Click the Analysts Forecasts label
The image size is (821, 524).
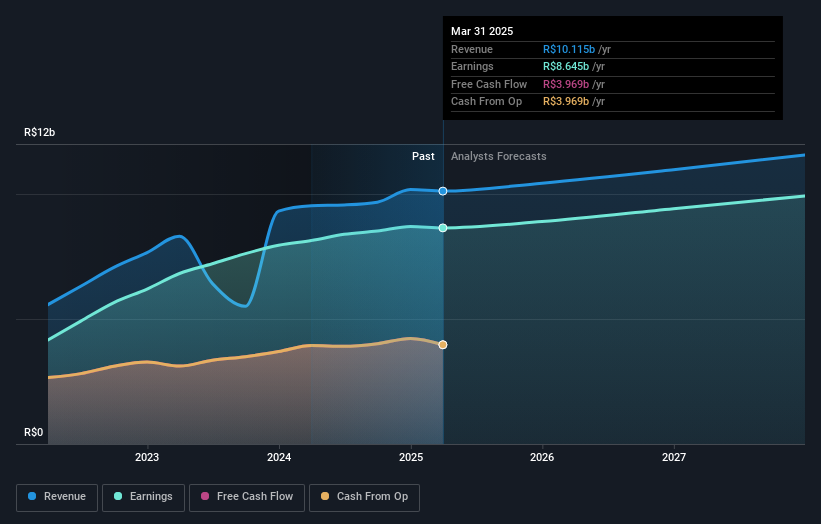pyautogui.click(x=498, y=156)
